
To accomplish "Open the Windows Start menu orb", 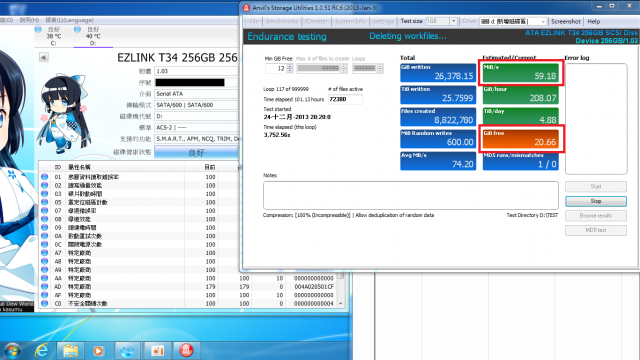I will pyautogui.click(x=12, y=351).
